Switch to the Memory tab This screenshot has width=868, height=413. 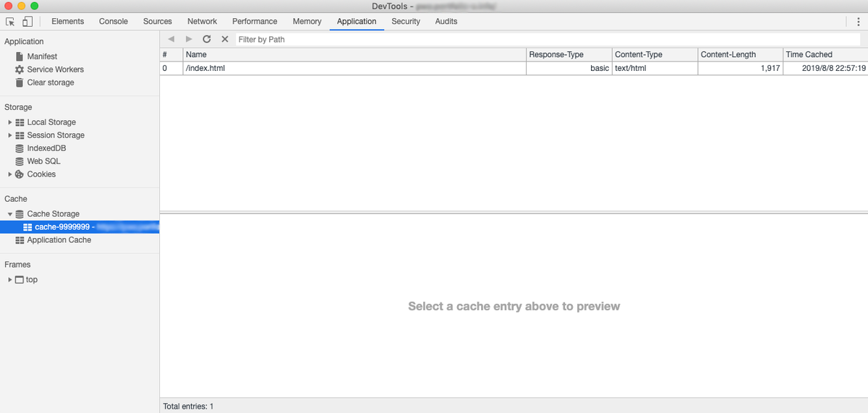click(307, 22)
